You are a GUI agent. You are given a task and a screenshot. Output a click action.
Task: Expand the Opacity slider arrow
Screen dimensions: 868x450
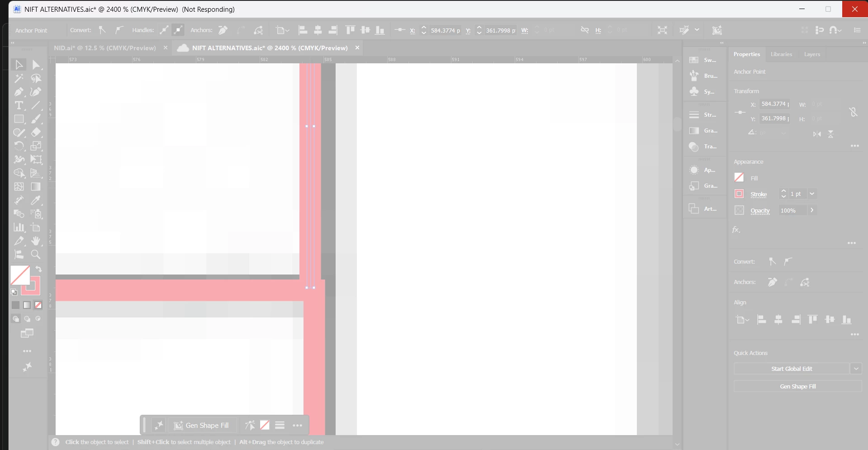click(812, 210)
